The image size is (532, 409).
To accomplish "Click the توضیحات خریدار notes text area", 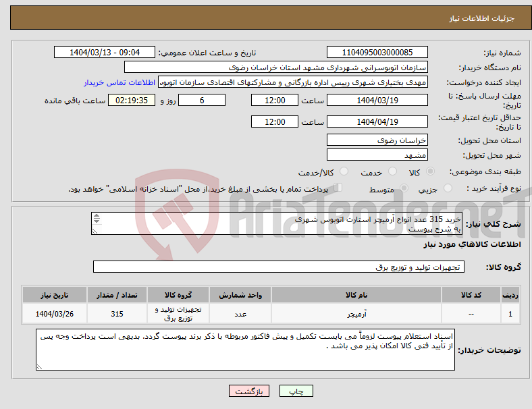I will pyautogui.click(x=245, y=350).
